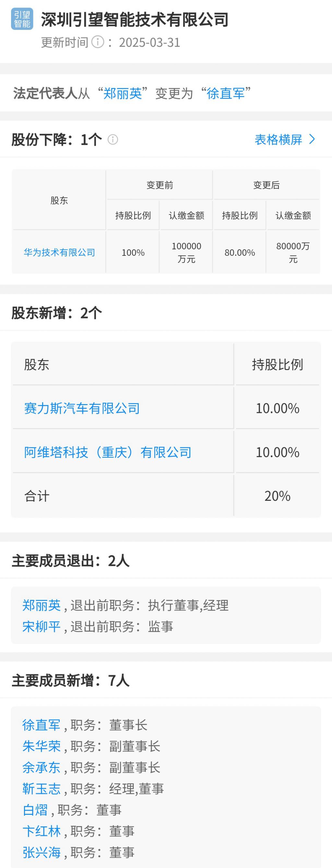Tap info icon beside 更新时间
Image resolution: width=332 pixels, height=868 pixels.
(x=98, y=43)
